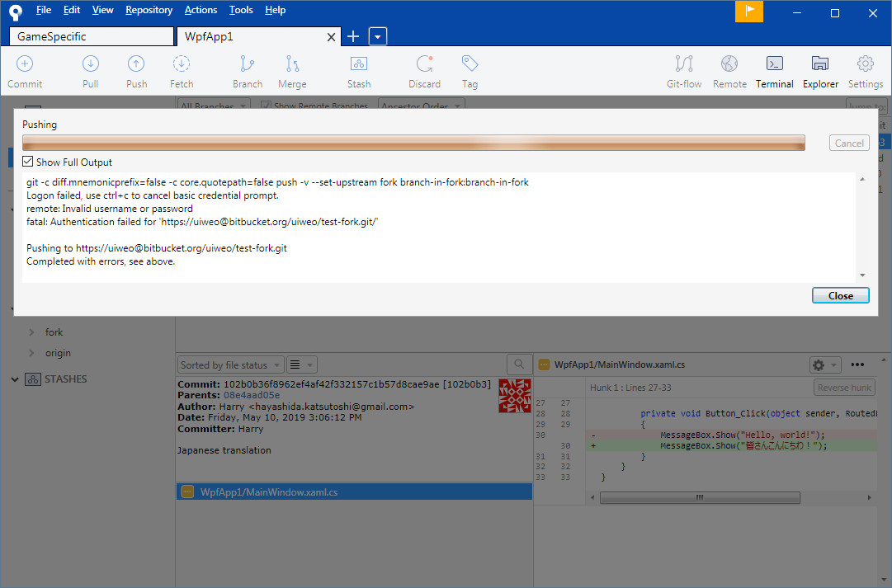Open the Repository menu
This screenshot has width=892, height=588.
coord(149,10)
